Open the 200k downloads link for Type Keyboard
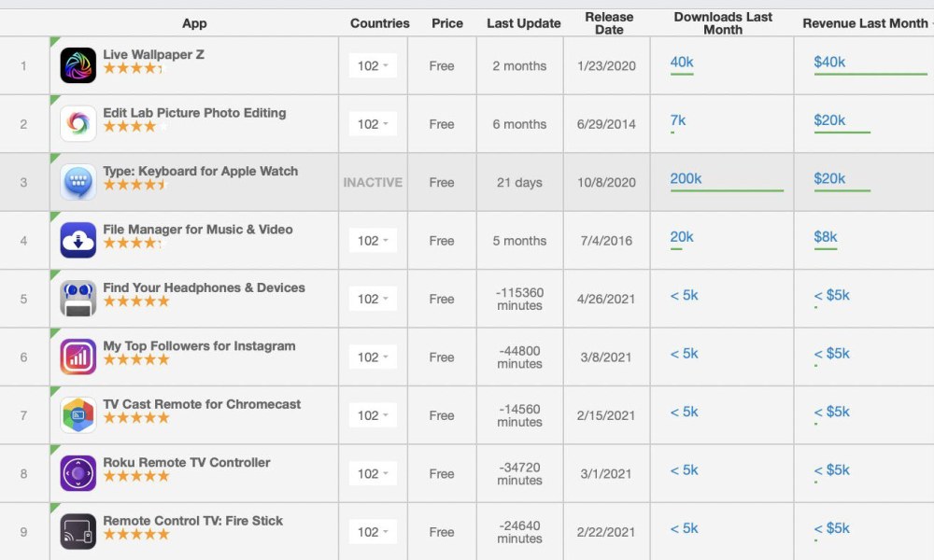The width and height of the screenshot is (934, 560). point(686,178)
